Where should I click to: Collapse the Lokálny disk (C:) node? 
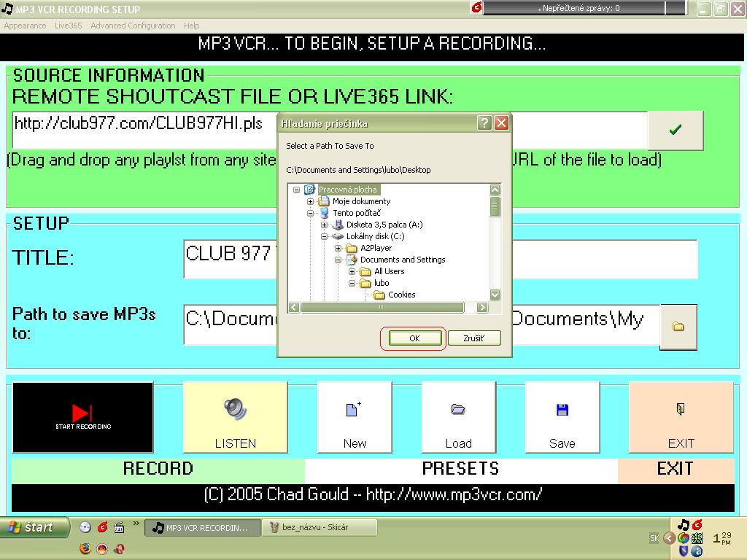tap(325, 236)
